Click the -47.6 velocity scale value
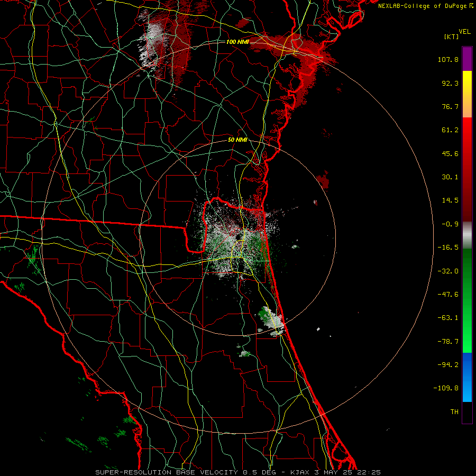The image size is (476, 476). point(448,295)
